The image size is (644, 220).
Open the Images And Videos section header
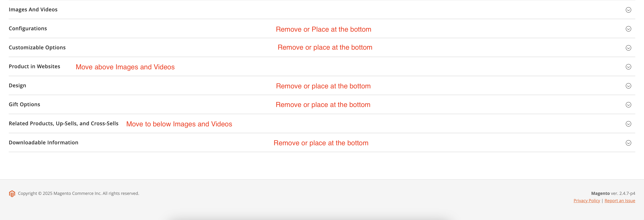pyautogui.click(x=33, y=10)
